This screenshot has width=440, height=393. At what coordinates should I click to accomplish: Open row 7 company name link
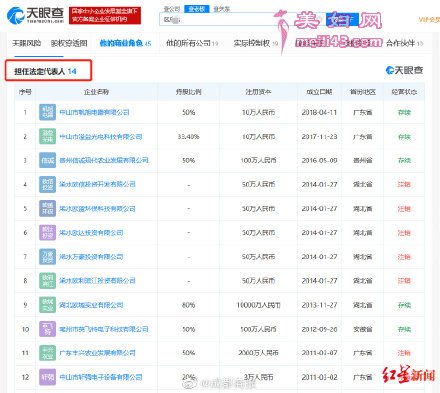click(91, 257)
